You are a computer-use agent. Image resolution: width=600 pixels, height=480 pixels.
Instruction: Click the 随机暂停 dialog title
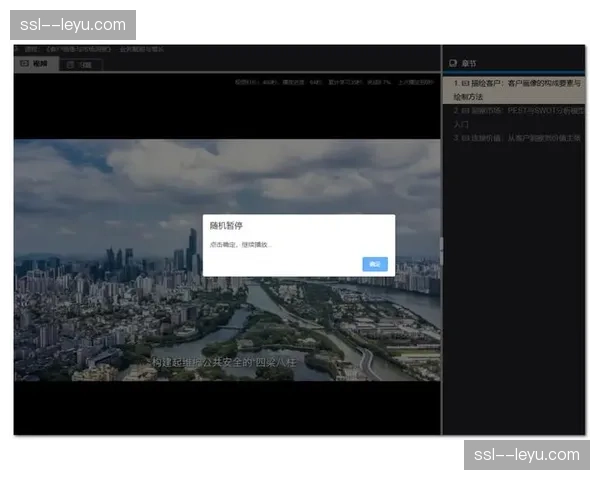pyautogui.click(x=226, y=227)
